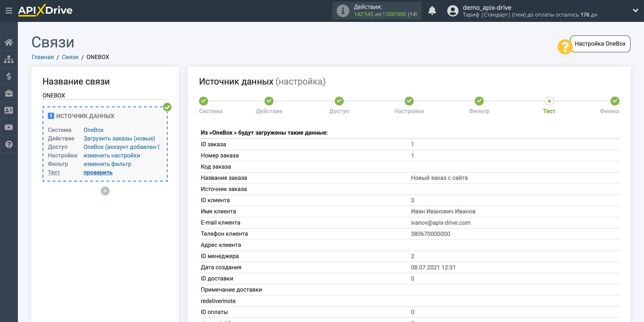This screenshot has height=322, width=644.
Task: Click the Доступ step checkmark circle
Action: click(x=339, y=101)
